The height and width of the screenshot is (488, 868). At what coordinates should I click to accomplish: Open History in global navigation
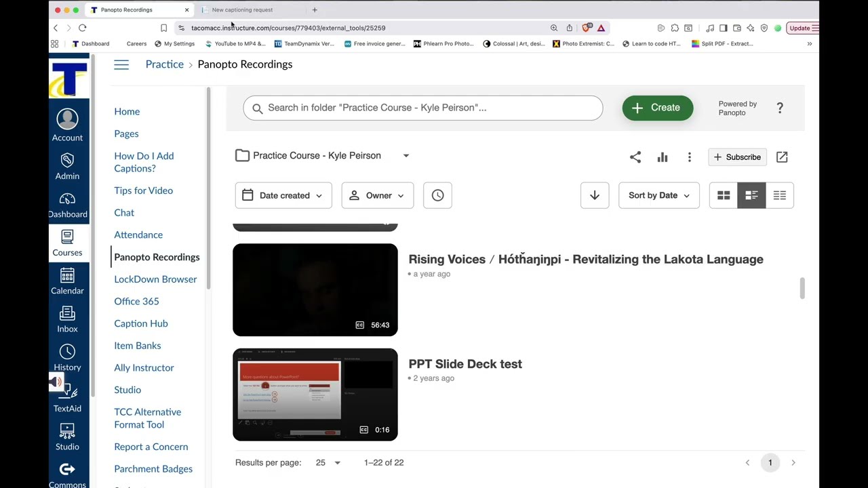[x=67, y=358]
